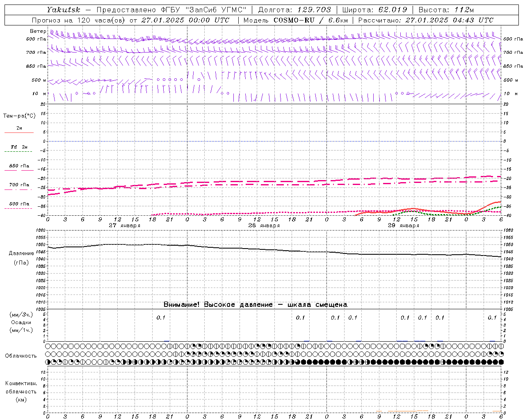Click the Td 2м legend entry
Image resolution: width=525 pixels, height=420 pixels.
19,147
